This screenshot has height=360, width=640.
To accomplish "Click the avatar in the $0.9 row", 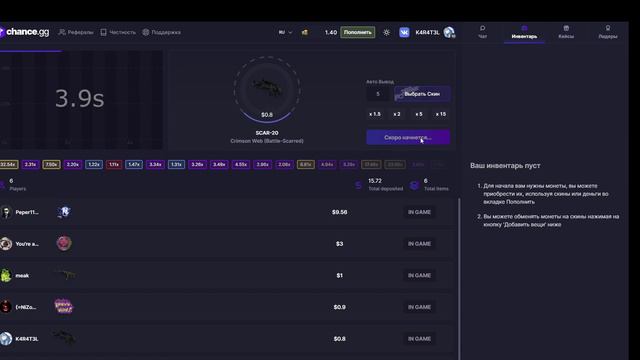I will coord(6,307).
